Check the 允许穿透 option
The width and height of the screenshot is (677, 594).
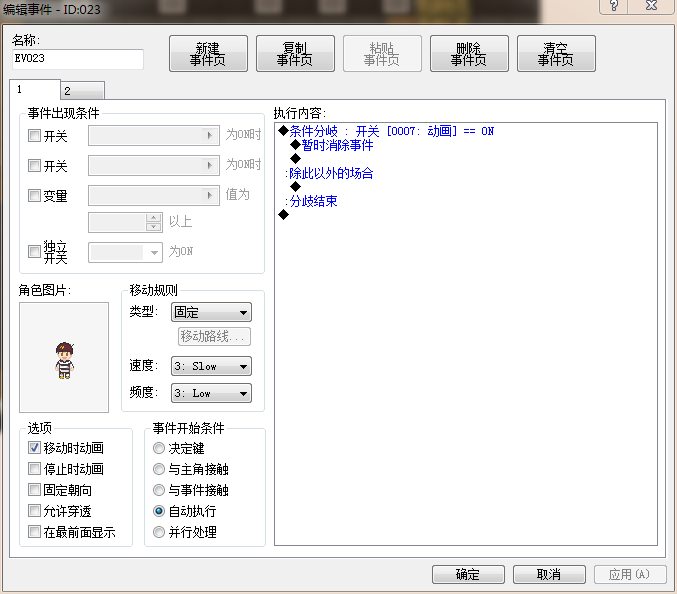34,511
